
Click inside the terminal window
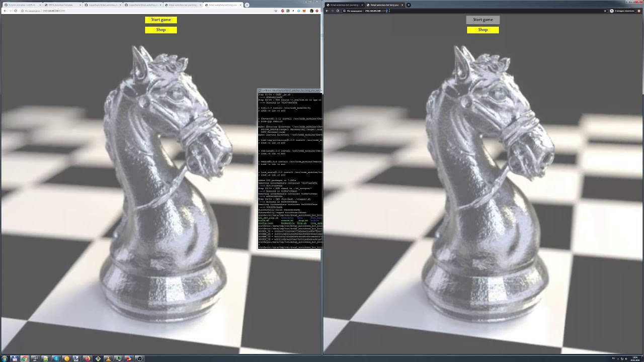pos(289,171)
